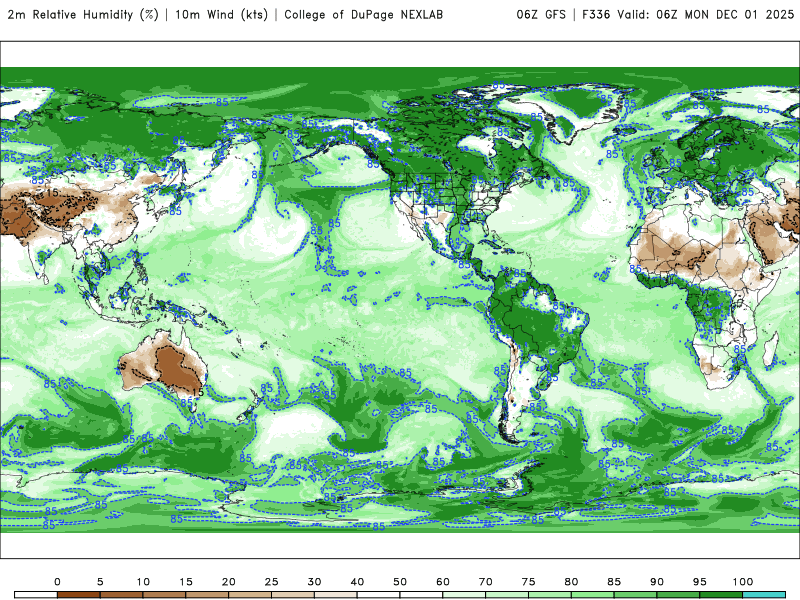
Task: Select the cyan swatch after 100 in legend
Action: pos(764,595)
